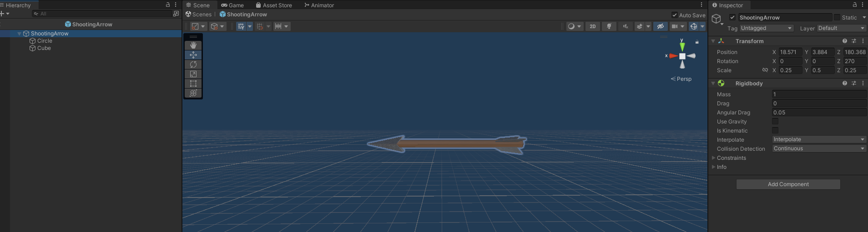Click the snap increment icon
Screen dimensions: 868x232
278,26
